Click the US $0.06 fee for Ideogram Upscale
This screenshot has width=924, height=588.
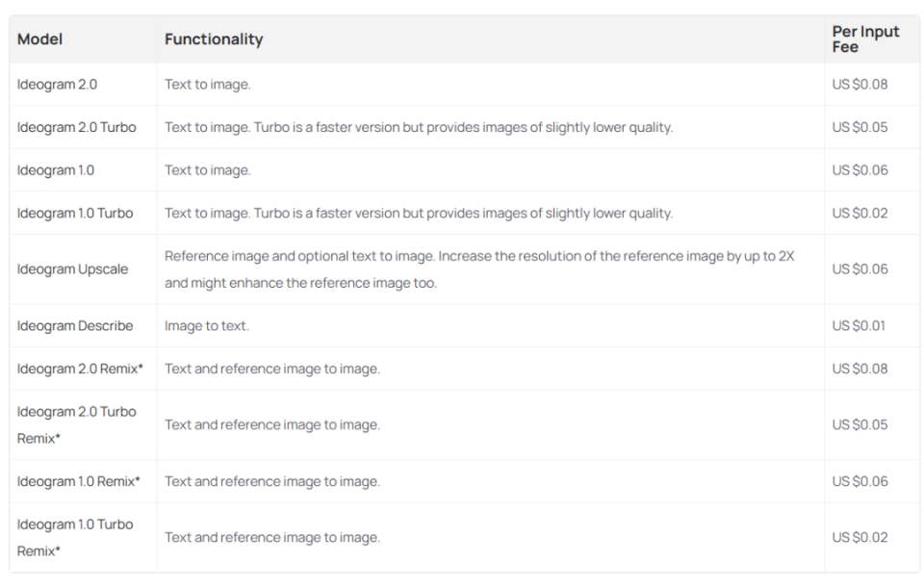(x=860, y=269)
